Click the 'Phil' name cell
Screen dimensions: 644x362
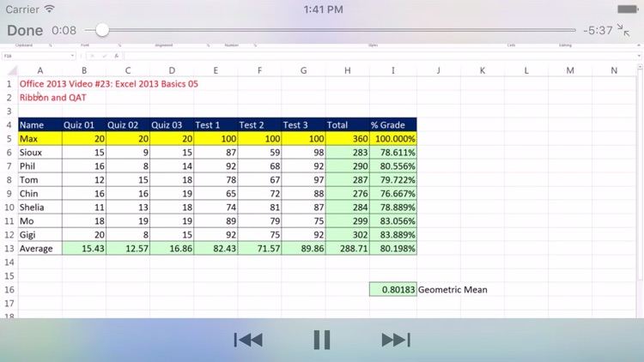[39, 166]
